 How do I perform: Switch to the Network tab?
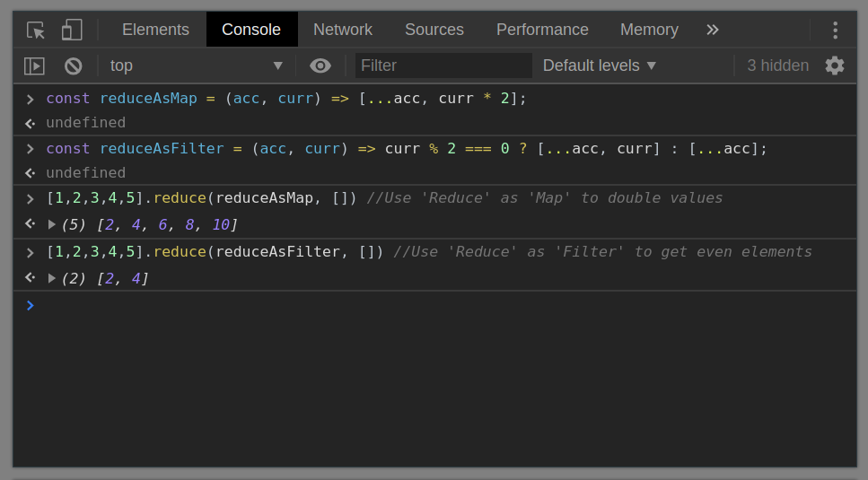point(343,30)
